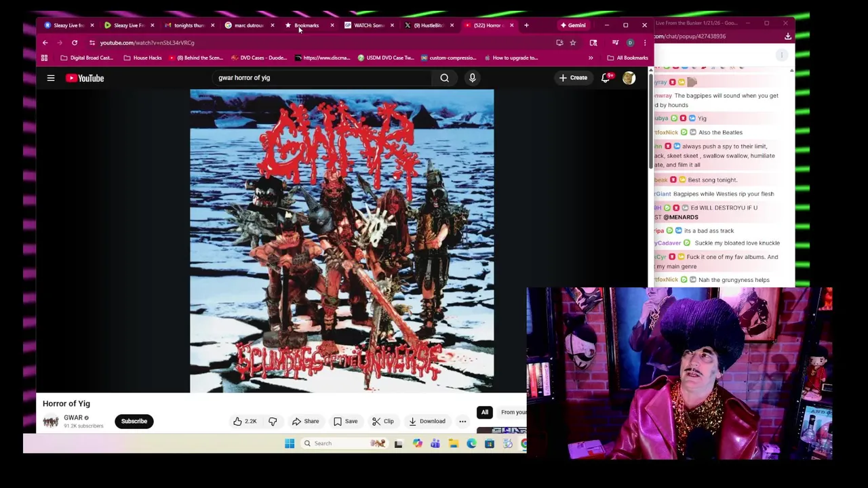Switch to the 'tonights thun' tab

click(188, 25)
